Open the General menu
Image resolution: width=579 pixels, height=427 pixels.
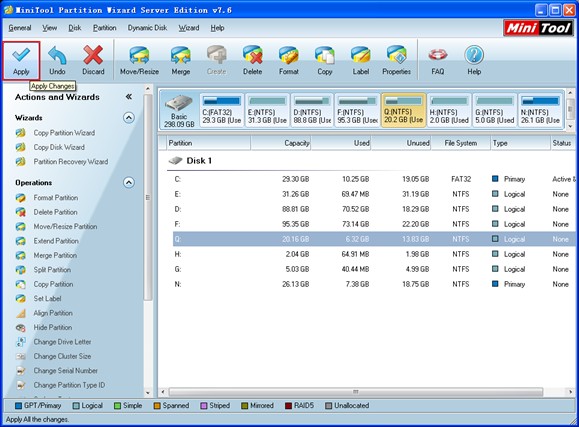20,28
